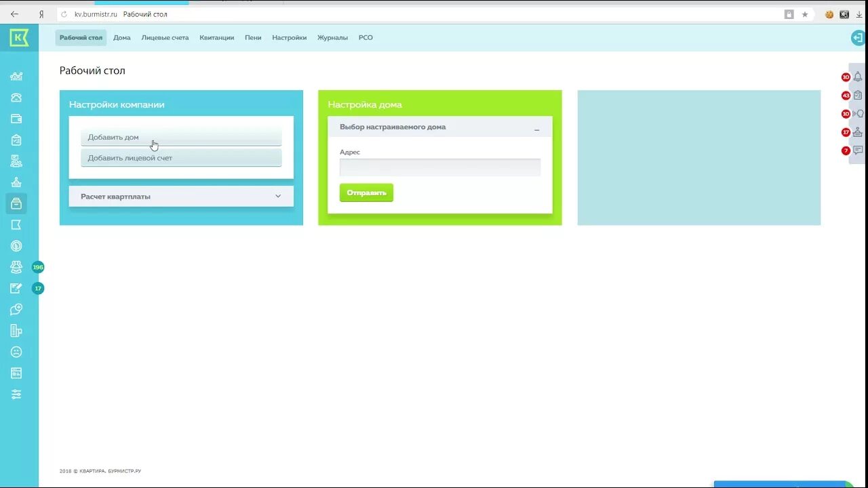Viewport: 868px width, 488px height.
Task: Click the Настройка дома heading
Action: 365,104
